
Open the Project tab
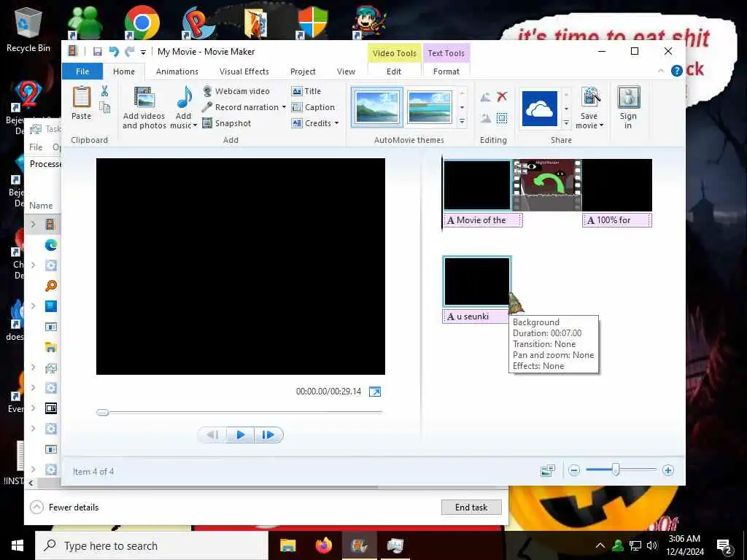coord(303,71)
